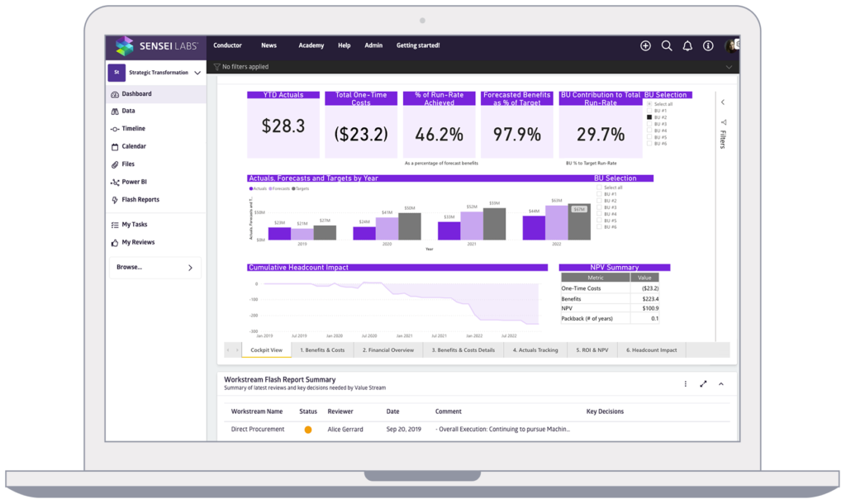This screenshot has height=504, width=846.
Task: Expand the filter bar chevron
Action: pos(729,67)
